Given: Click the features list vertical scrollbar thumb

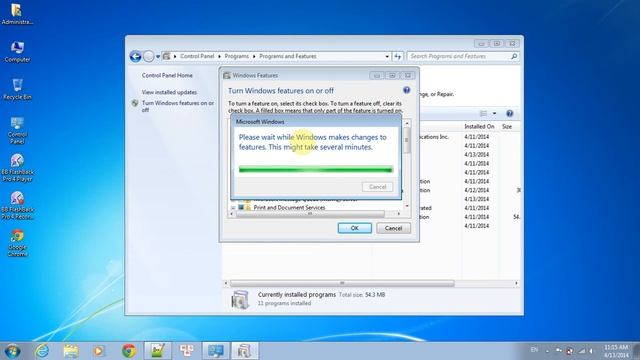Looking at the screenshot, I should [407, 141].
